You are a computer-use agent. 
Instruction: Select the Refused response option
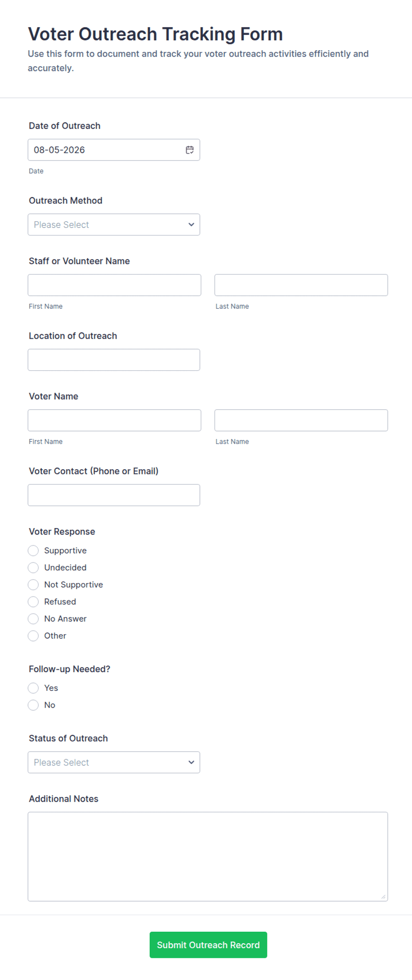click(33, 602)
